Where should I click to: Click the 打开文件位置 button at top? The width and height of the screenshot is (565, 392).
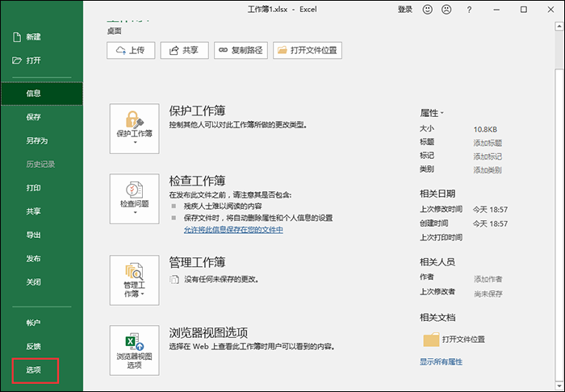click(x=308, y=50)
